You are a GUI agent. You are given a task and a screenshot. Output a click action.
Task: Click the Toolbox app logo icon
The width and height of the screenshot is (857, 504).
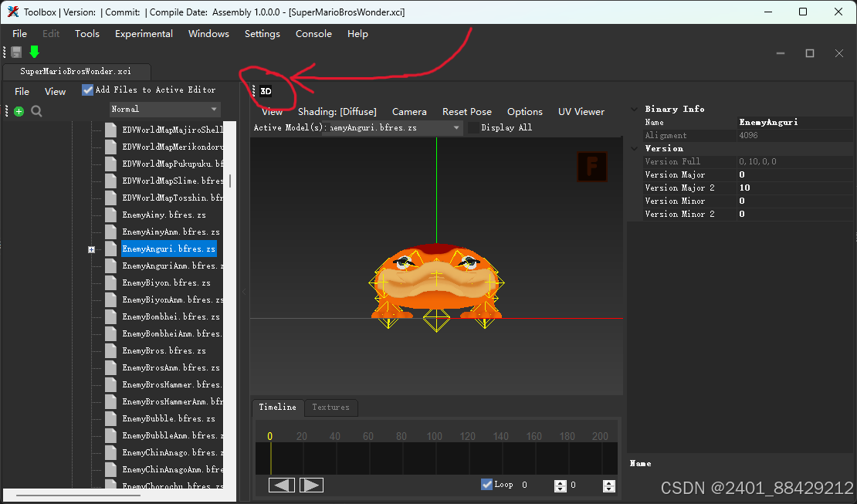pyautogui.click(x=12, y=12)
